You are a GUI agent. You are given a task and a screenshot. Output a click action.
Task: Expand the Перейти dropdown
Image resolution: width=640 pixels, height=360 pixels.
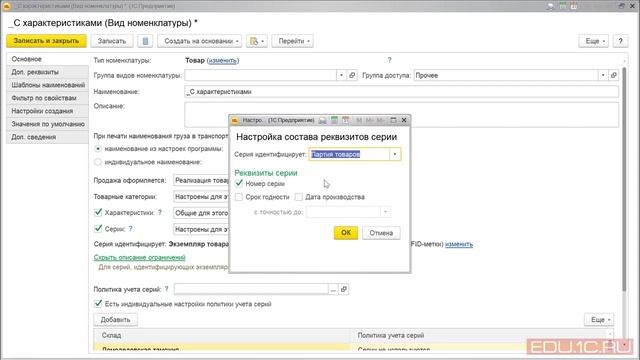pyautogui.click(x=293, y=41)
